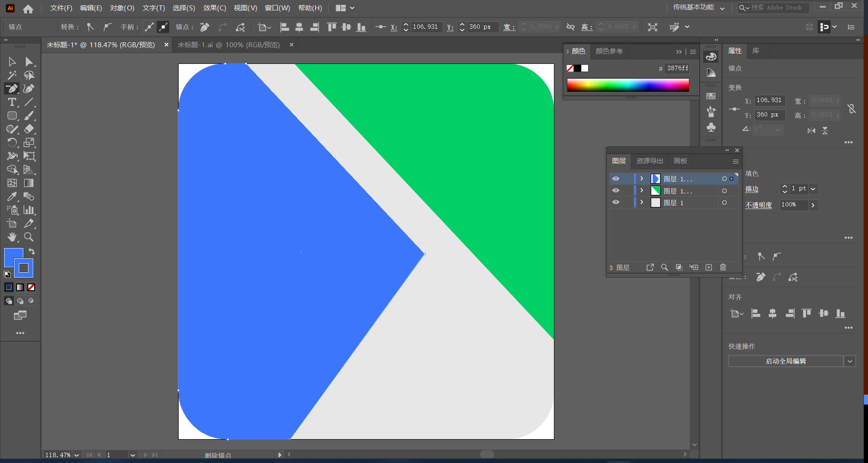
Task: Open the 文件(F) menu
Action: pyautogui.click(x=61, y=8)
